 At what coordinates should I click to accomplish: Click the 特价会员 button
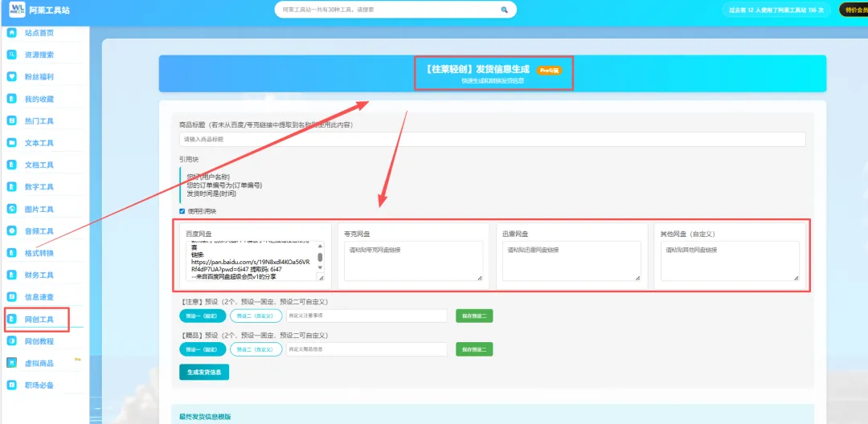[854, 10]
